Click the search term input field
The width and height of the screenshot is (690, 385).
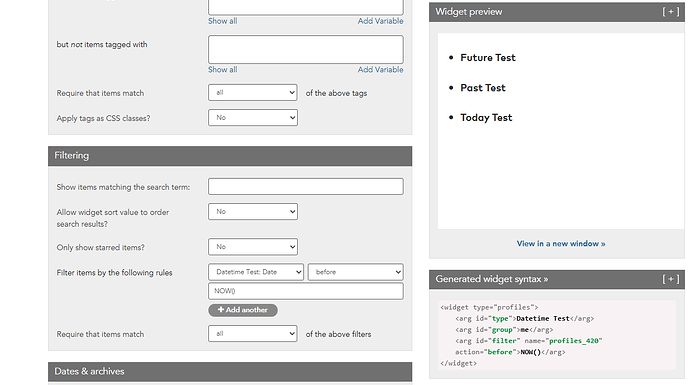[x=306, y=187]
